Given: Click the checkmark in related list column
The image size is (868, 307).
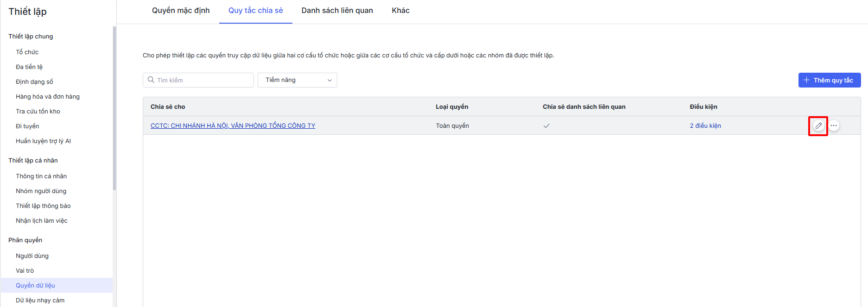Looking at the screenshot, I should coord(546,126).
